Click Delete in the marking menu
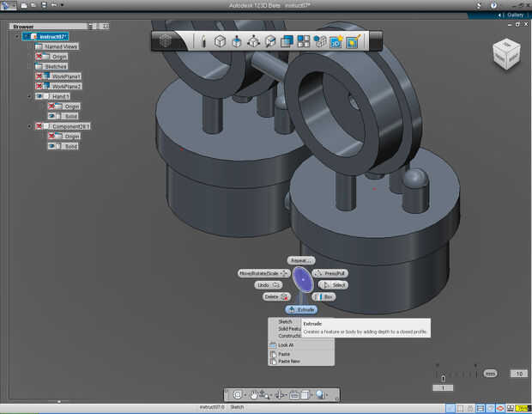The image size is (532, 414). (276, 297)
